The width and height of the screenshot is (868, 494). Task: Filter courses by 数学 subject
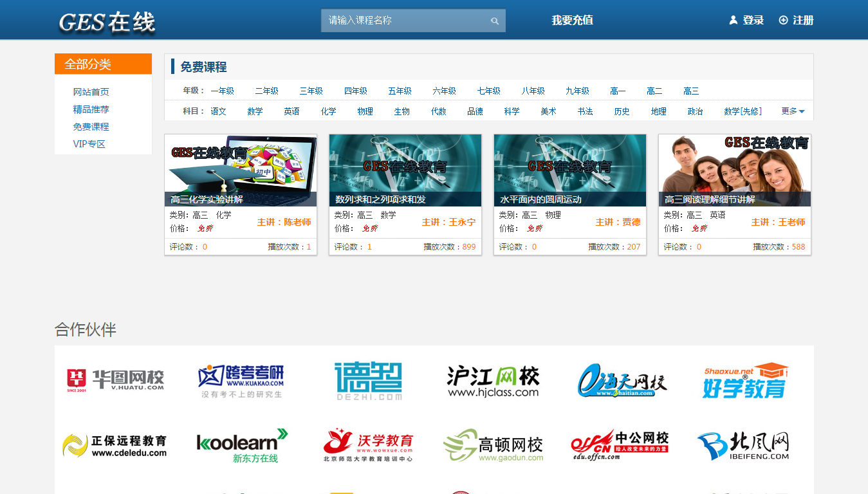click(255, 111)
